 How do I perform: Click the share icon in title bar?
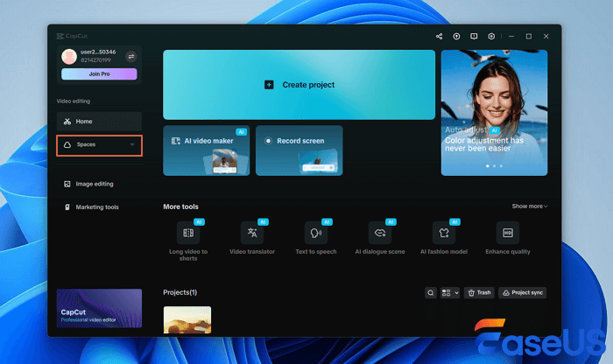click(439, 36)
